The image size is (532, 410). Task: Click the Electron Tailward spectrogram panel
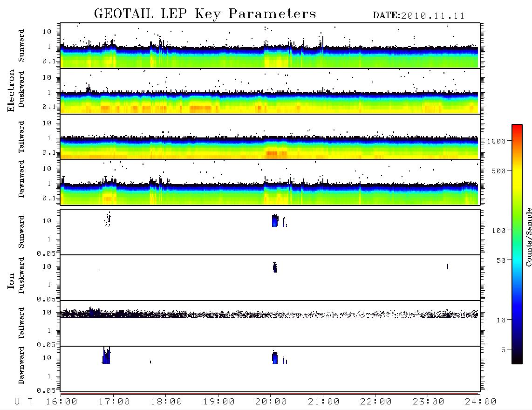click(x=270, y=137)
